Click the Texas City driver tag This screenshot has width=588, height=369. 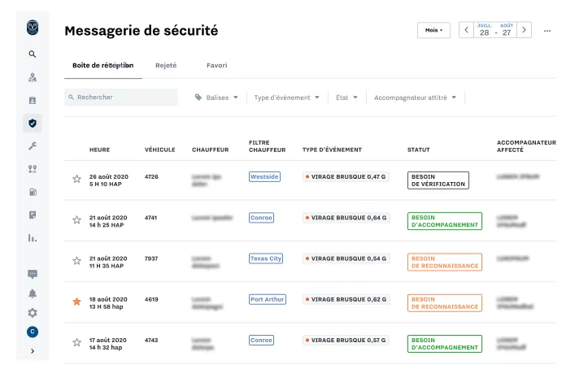coord(266,258)
